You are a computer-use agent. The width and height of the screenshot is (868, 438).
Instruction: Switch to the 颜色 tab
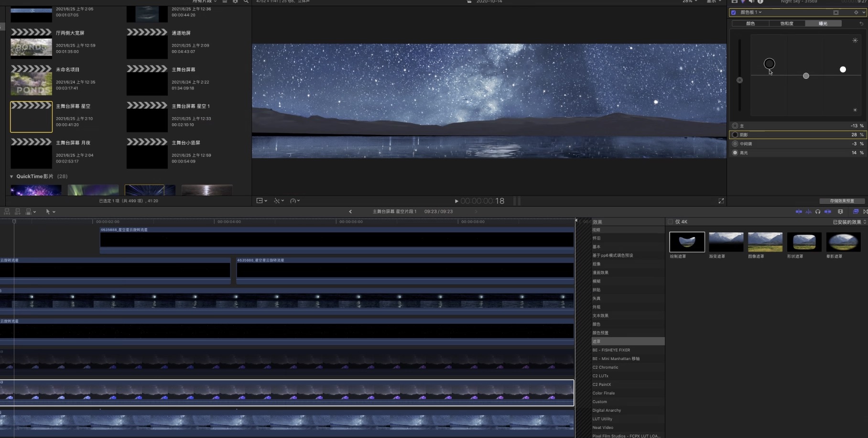click(750, 23)
